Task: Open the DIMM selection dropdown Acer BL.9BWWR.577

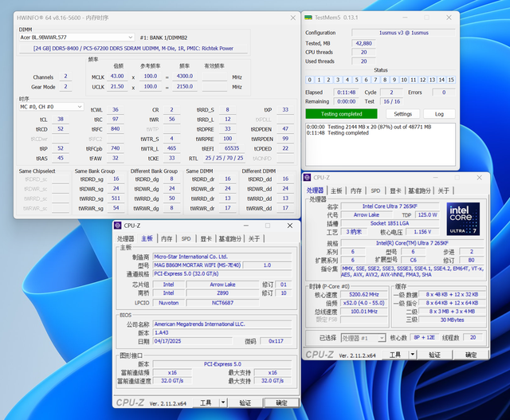Action: pos(76,37)
